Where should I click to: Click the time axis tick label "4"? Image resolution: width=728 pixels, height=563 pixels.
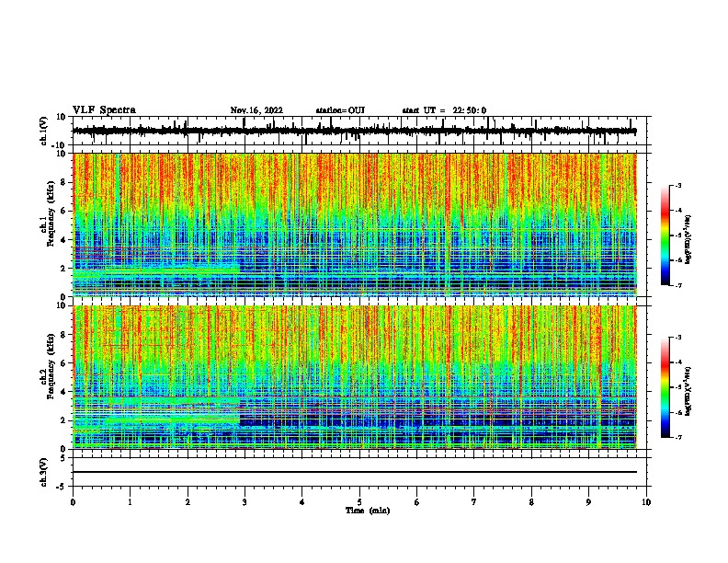302,502
